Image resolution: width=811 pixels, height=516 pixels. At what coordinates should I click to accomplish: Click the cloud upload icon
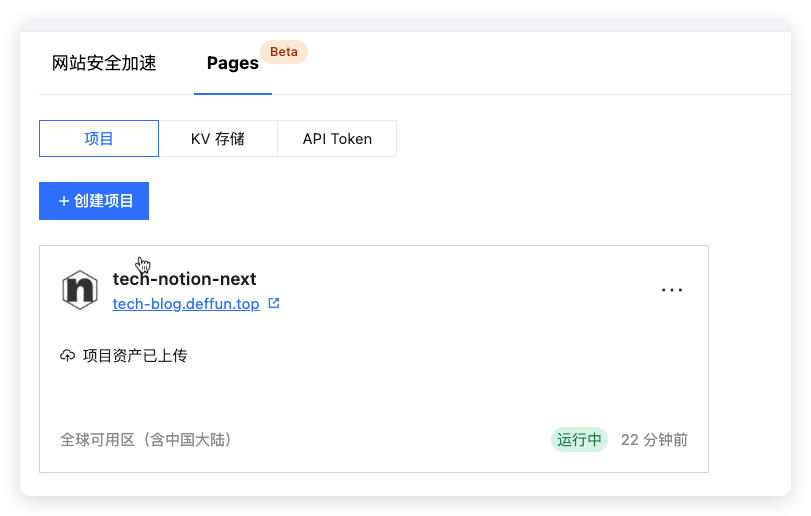pyautogui.click(x=68, y=356)
